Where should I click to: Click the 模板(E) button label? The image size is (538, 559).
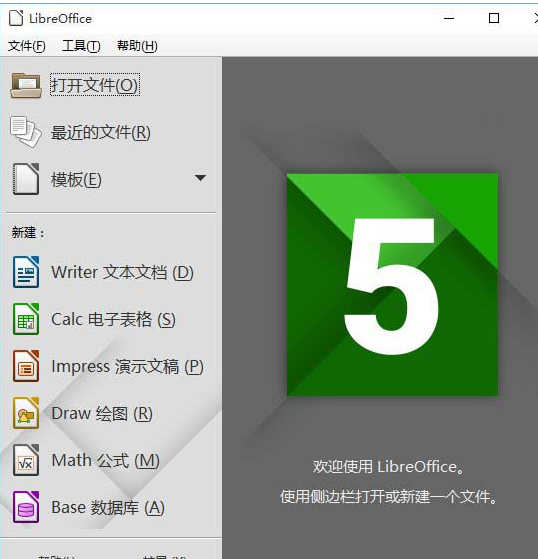click(x=76, y=179)
